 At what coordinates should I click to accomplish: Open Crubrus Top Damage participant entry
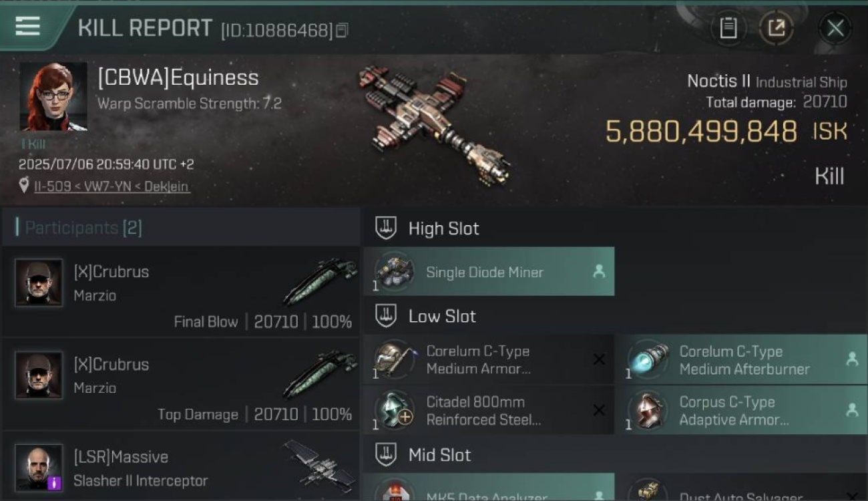point(181,384)
